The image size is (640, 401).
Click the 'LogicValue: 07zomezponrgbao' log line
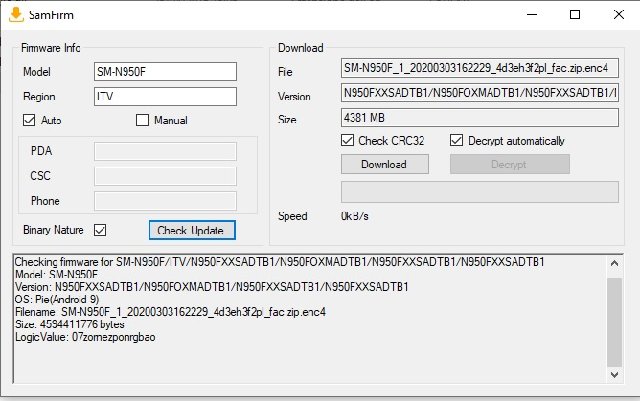(x=85, y=337)
